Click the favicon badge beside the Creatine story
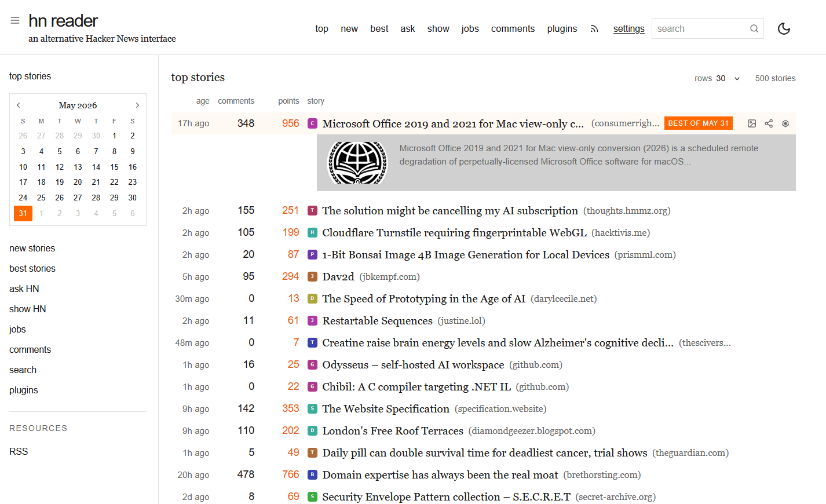Image resolution: width=826 pixels, height=504 pixels. click(x=312, y=342)
